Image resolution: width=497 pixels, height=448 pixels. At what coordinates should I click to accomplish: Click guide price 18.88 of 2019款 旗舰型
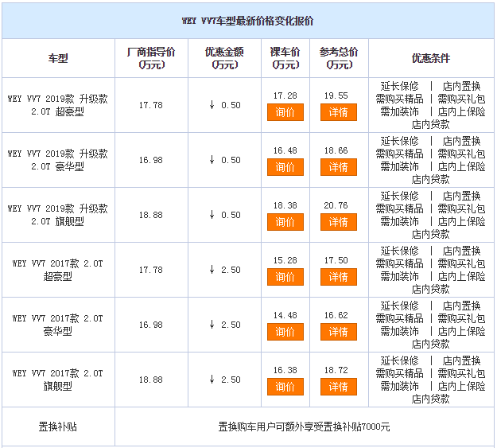tap(151, 215)
